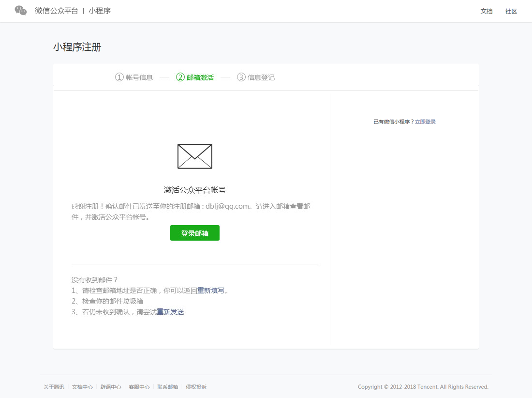
Task: Click the 立即登录 link
Action: pyautogui.click(x=425, y=122)
